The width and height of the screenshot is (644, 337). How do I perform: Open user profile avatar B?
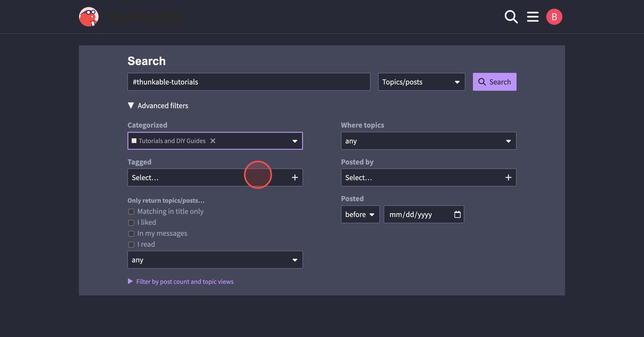pyautogui.click(x=554, y=17)
